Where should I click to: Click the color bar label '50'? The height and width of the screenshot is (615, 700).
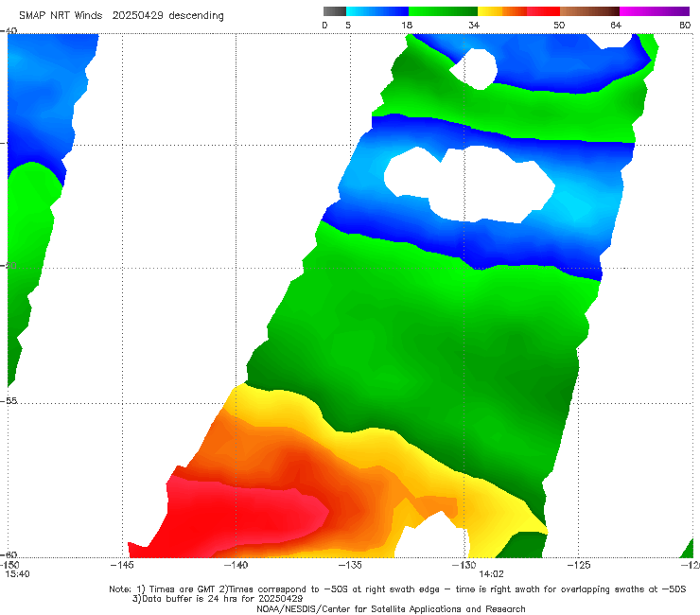(x=559, y=25)
